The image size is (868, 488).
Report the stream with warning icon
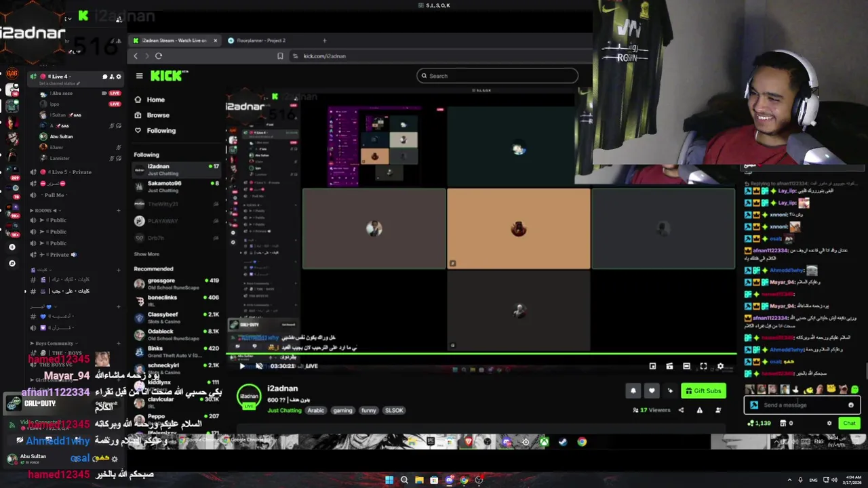point(700,410)
